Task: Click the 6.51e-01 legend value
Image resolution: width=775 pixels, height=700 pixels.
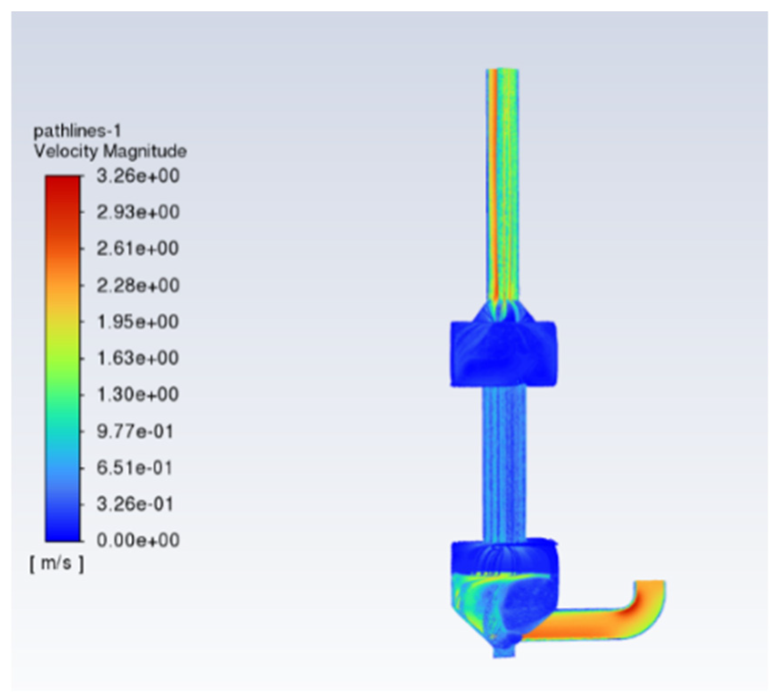Action: click(x=135, y=468)
